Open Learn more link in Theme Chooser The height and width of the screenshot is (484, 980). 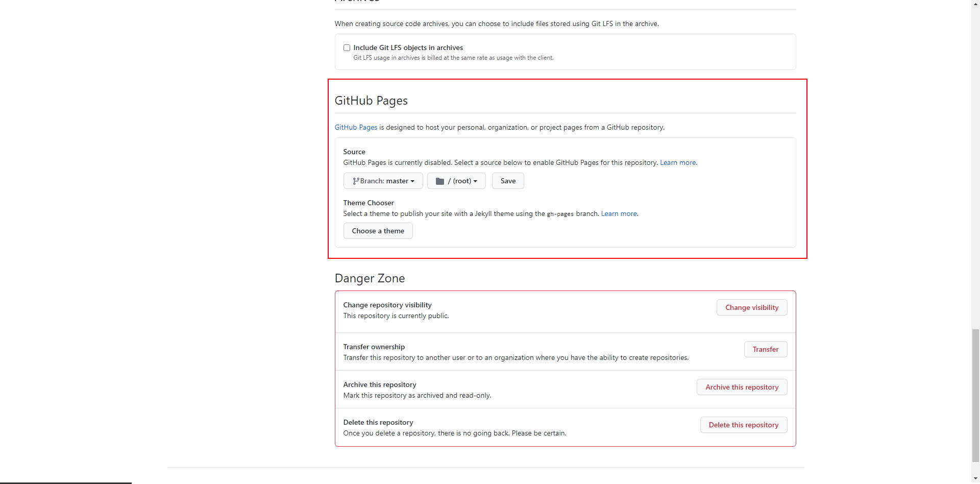click(619, 213)
